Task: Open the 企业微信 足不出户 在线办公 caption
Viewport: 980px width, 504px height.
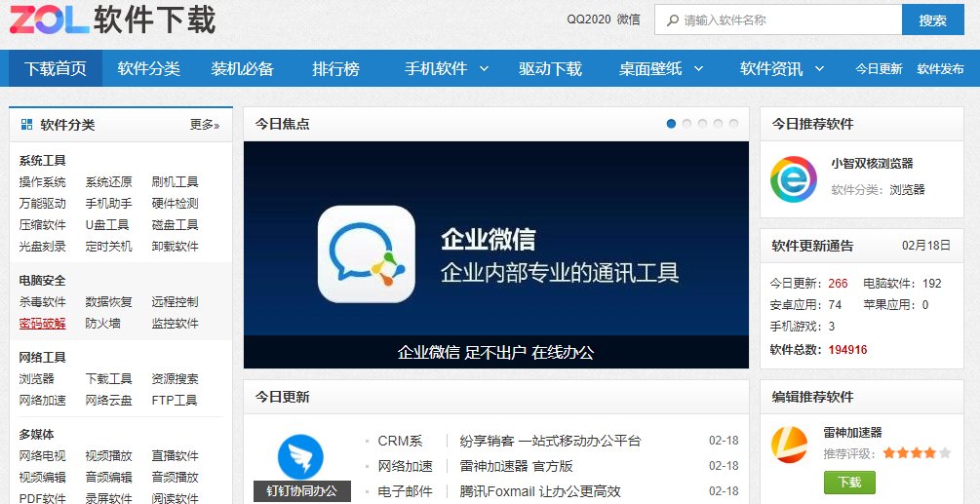Action: pos(496,352)
